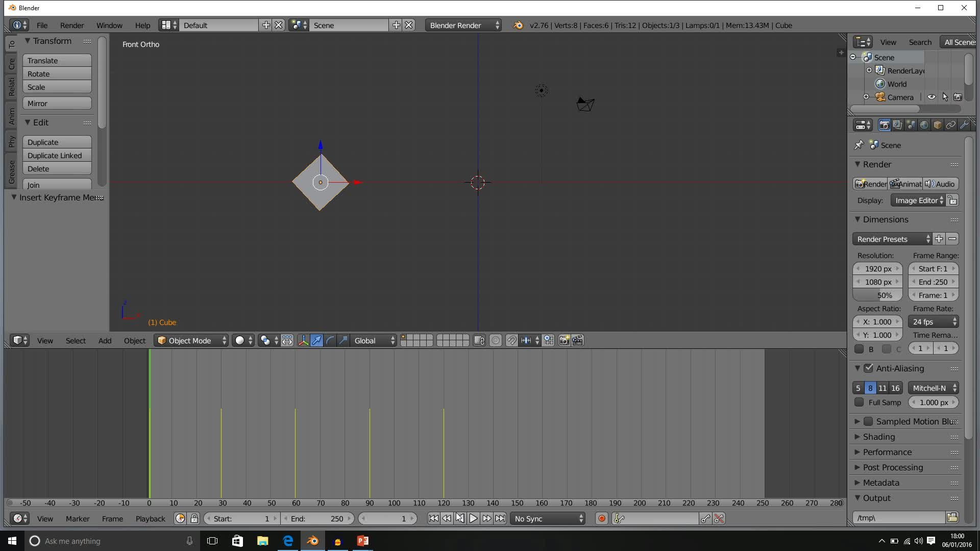Viewport: 980px width, 551px height.
Task: Click the Duplicate Linked button
Action: coord(57,156)
